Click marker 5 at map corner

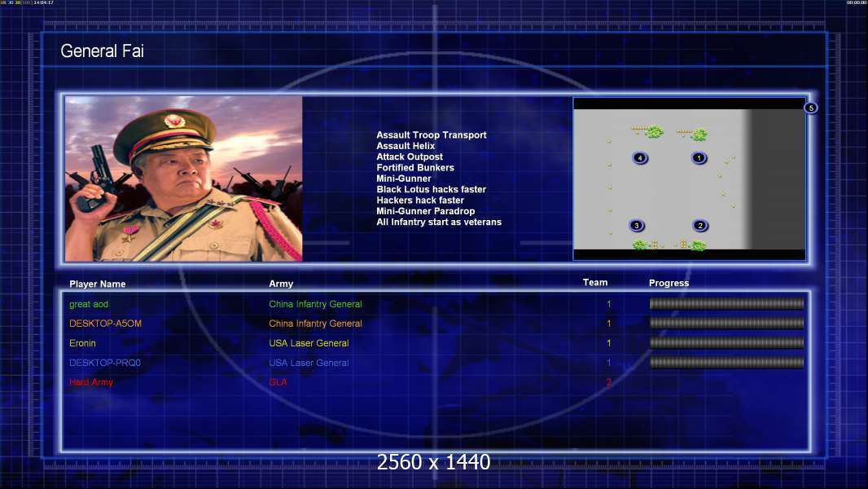pos(811,108)
